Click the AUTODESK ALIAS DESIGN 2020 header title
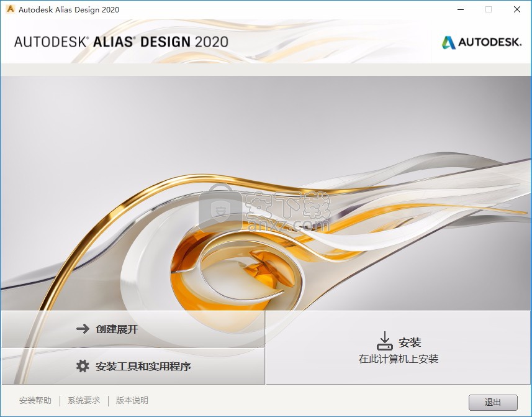 point(121,42)
